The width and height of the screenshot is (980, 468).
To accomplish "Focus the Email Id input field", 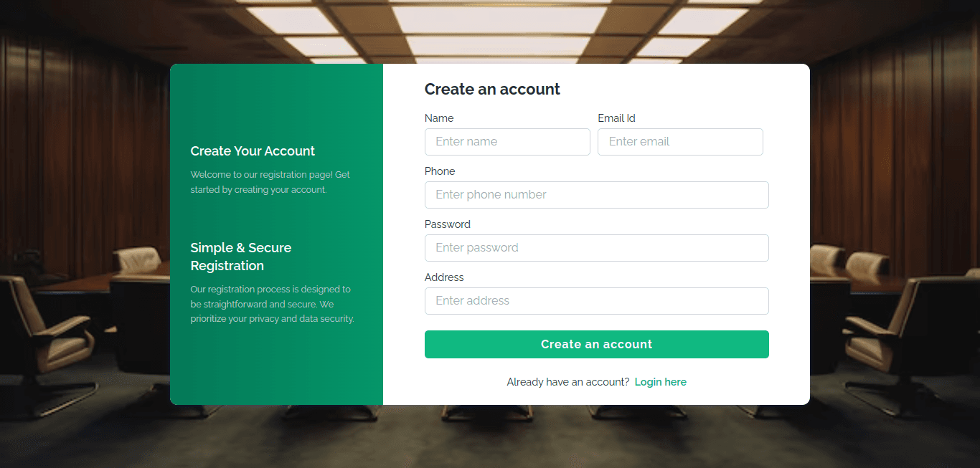I will [x=680, y=142].
